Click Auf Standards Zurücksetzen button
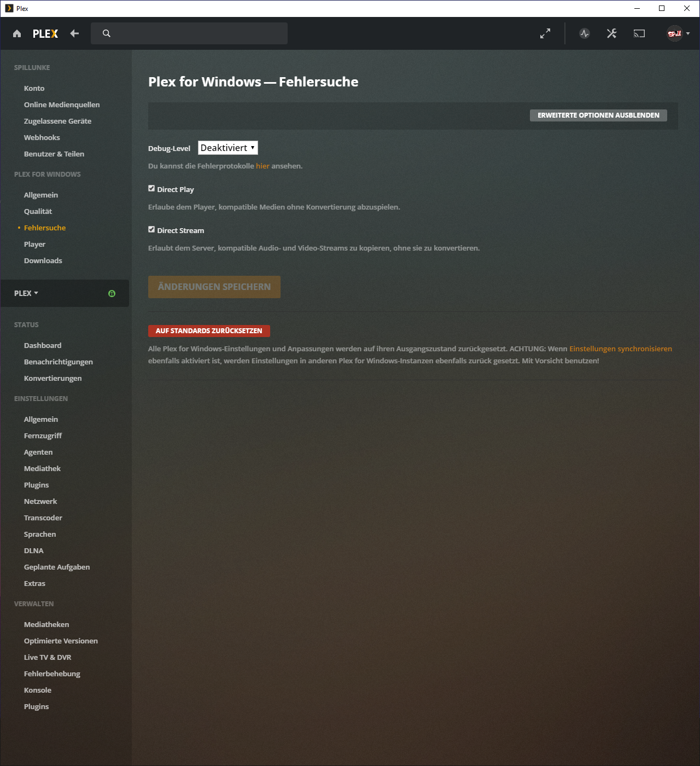700x766 pixels. (209, 330)
